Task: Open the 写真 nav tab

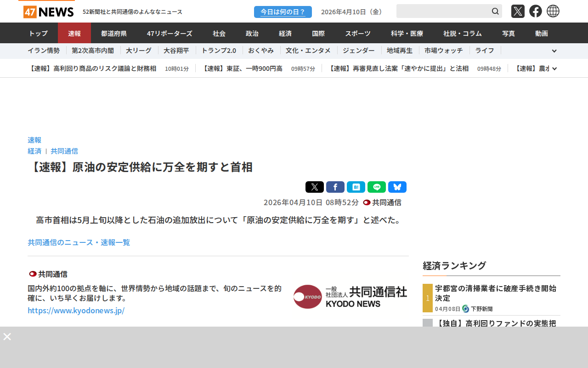Action: pyautogui.click(x=509, y=33)
